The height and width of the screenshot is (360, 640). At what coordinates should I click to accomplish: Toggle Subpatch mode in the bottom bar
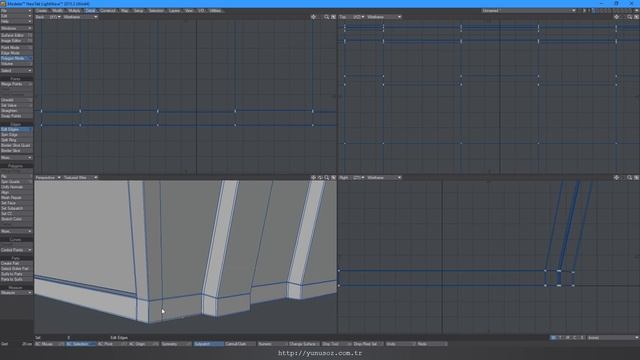tap(208, 344)
